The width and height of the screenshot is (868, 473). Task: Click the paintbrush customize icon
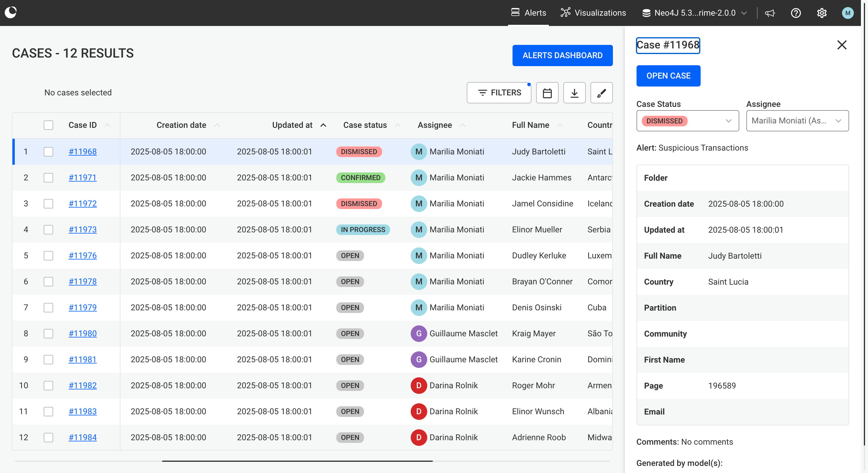click(x=601, y=93)
